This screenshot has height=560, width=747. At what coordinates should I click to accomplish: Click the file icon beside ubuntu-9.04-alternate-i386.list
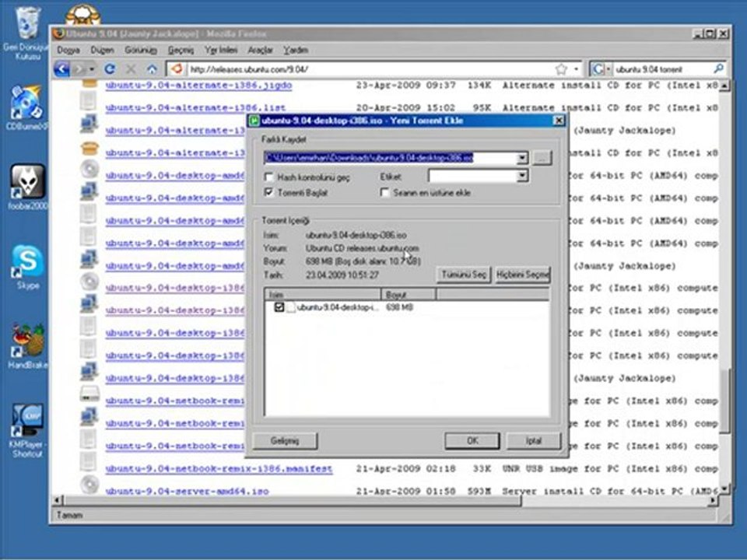click(88, 101)
